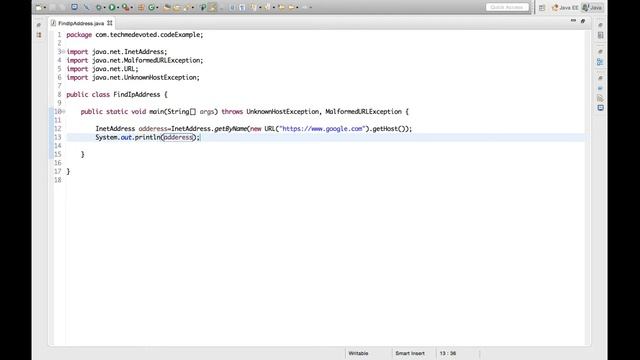Open the Task List view icon

click(x=600, y=35)
